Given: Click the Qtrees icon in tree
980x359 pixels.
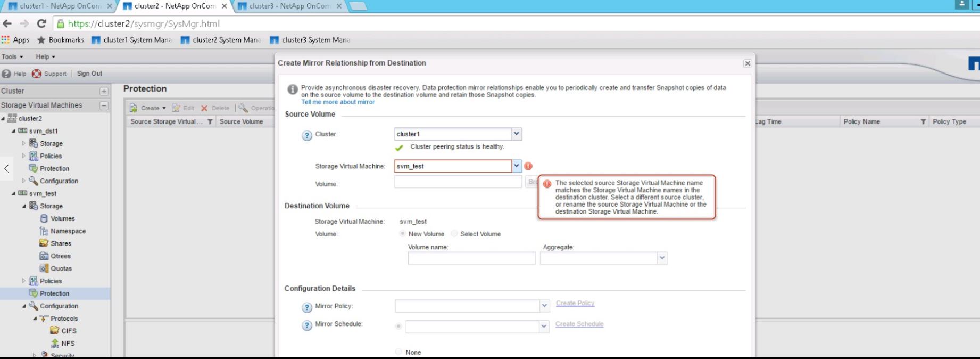Looking at the screenshot, I should pos(44,256).
